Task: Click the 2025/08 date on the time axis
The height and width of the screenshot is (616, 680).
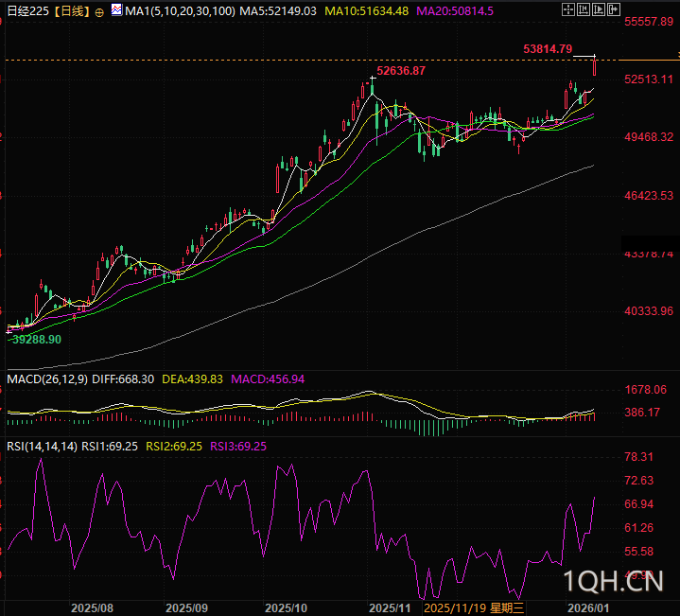Action: (x=93, y=607)
